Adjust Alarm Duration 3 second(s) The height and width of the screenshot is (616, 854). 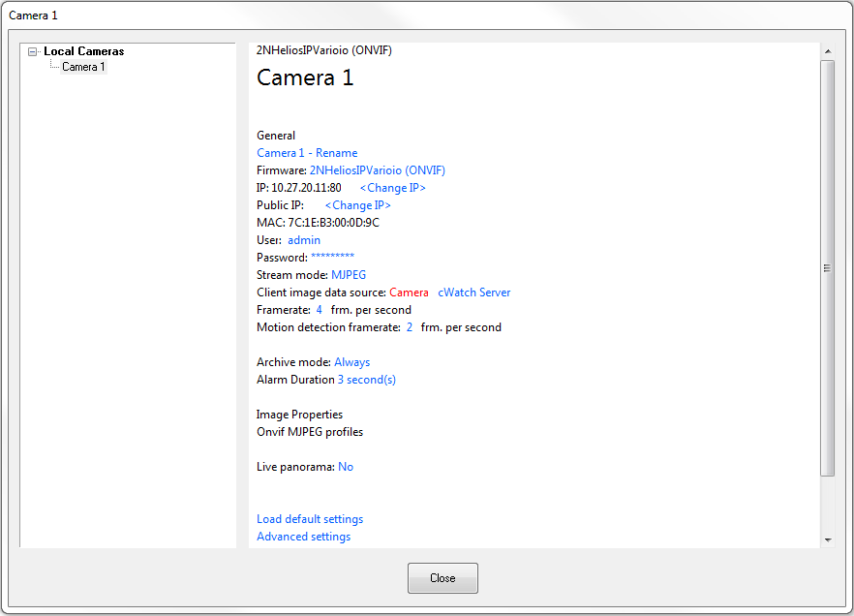(x=366, y=380)
